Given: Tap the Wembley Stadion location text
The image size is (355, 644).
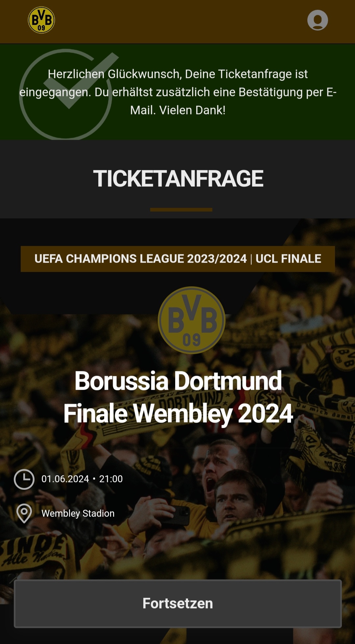Looking at the screenshot, I should tap(78, 513).
